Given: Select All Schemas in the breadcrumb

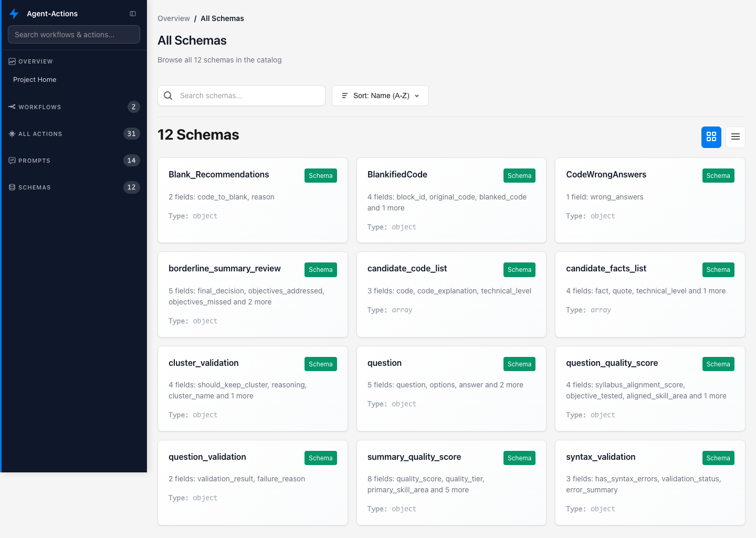Looking at the screenshot, I should coord(222,18).
